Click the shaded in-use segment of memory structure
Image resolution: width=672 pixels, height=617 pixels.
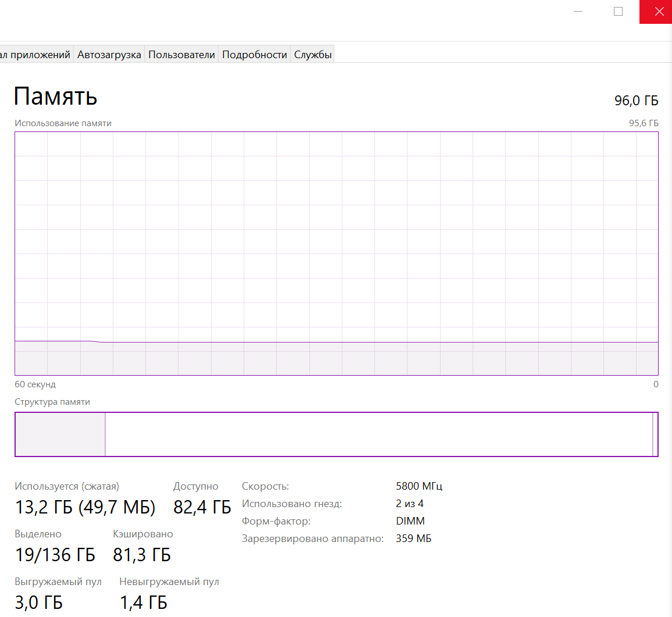(x=60, y=434)
